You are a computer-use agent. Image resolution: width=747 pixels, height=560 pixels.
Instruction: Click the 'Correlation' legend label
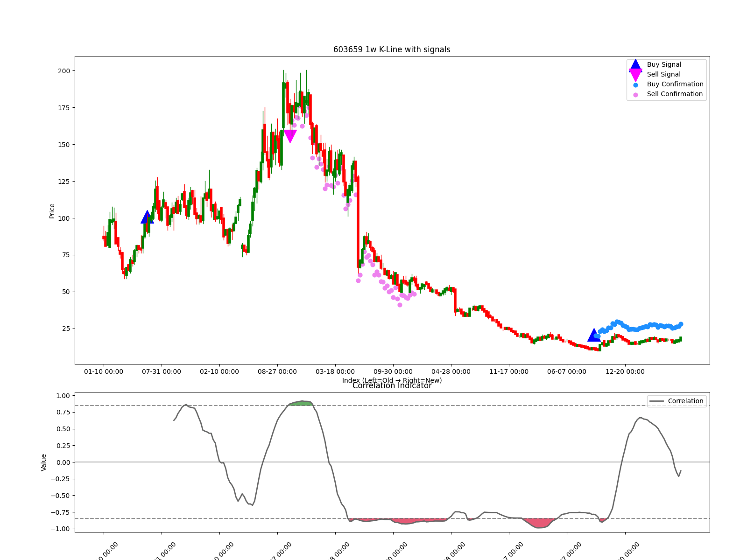(685, 401)
